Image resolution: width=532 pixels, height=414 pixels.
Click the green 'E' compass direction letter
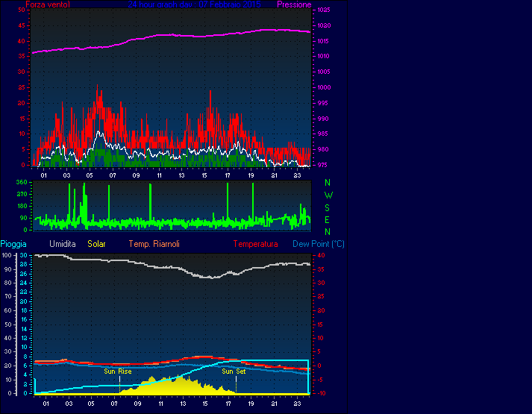pyautogui.click(x=327, y=220)
